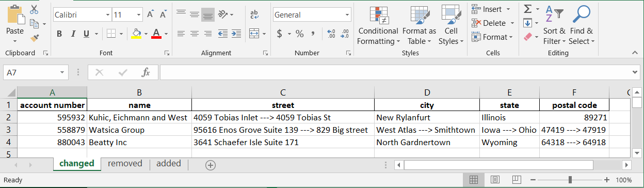The image size is (644, 188).
Task: Open the font name Calibri dropdown
Action: [107, 15]
